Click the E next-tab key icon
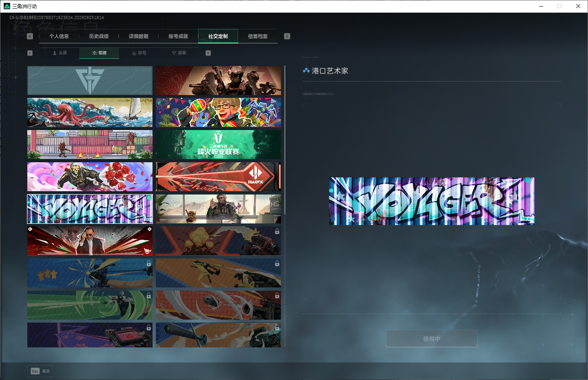 (x=287, y=36)
